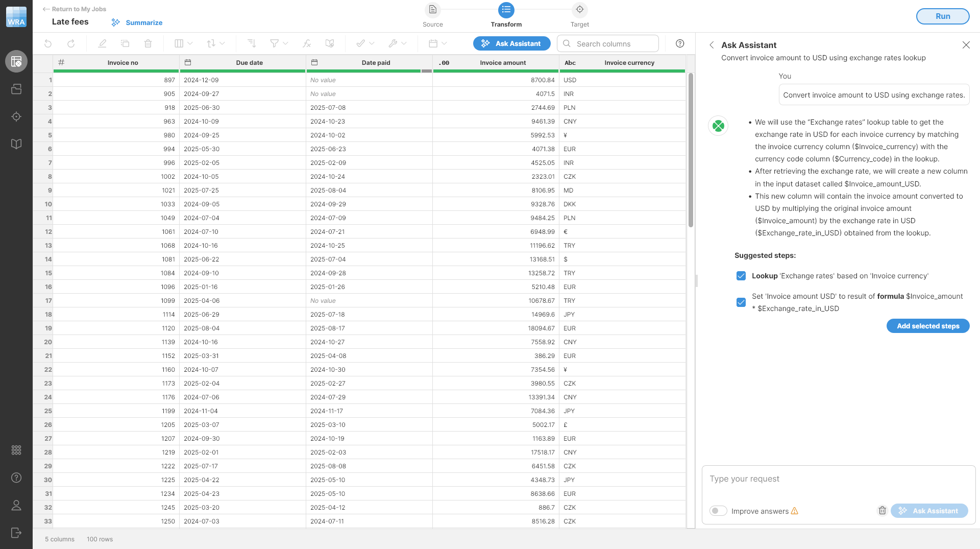Viewport: 980px width, 549px height.
Task: Open help via question mark icon near search
Action: 680,44
